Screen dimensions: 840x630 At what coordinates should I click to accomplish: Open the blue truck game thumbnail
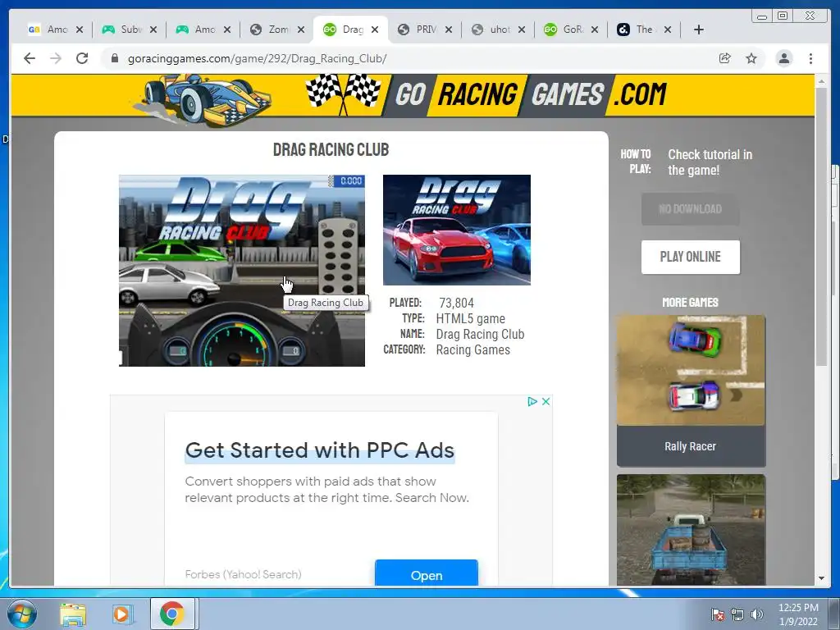coord(691,530)
